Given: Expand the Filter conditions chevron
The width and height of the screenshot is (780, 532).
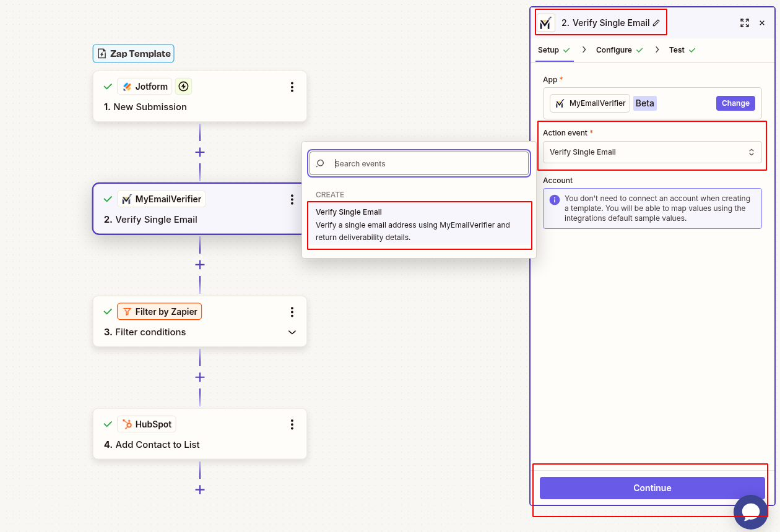Looking at the screenshot, I should click(x=292, y=332).
